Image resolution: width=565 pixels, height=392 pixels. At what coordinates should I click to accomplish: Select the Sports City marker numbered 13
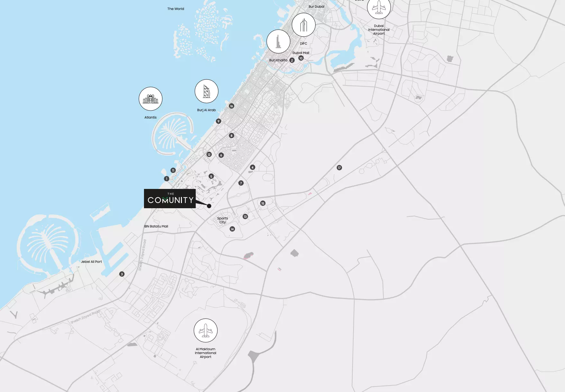[245, 217]
